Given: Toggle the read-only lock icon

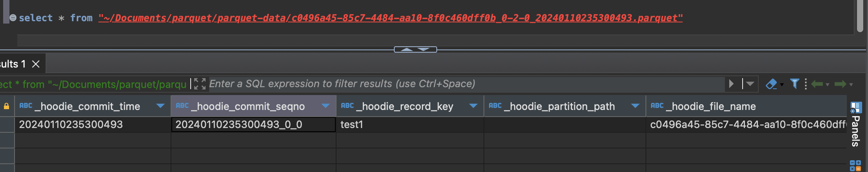Looking at the screenshot, I should tap(7, 106).
